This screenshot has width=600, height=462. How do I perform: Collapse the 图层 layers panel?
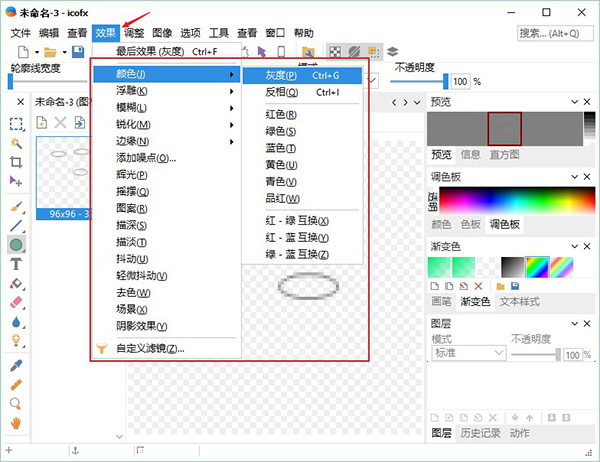574,324
